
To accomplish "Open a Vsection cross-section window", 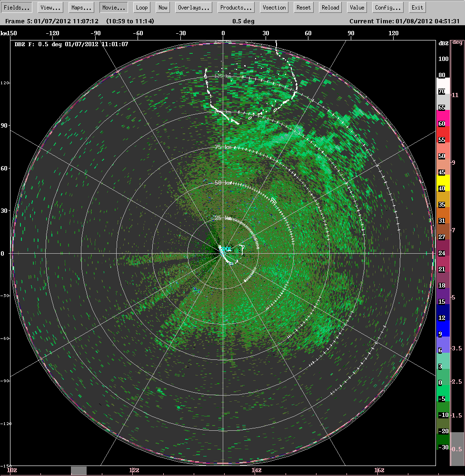I will [x=274, y=7].
